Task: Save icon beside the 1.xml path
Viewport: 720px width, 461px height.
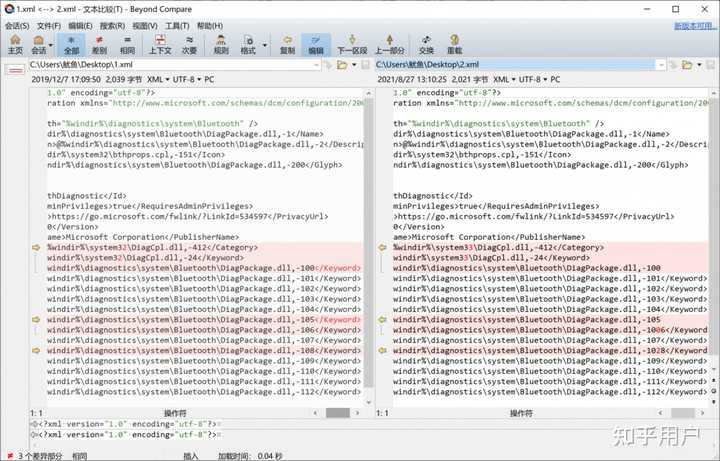Action: pos(366,65)
